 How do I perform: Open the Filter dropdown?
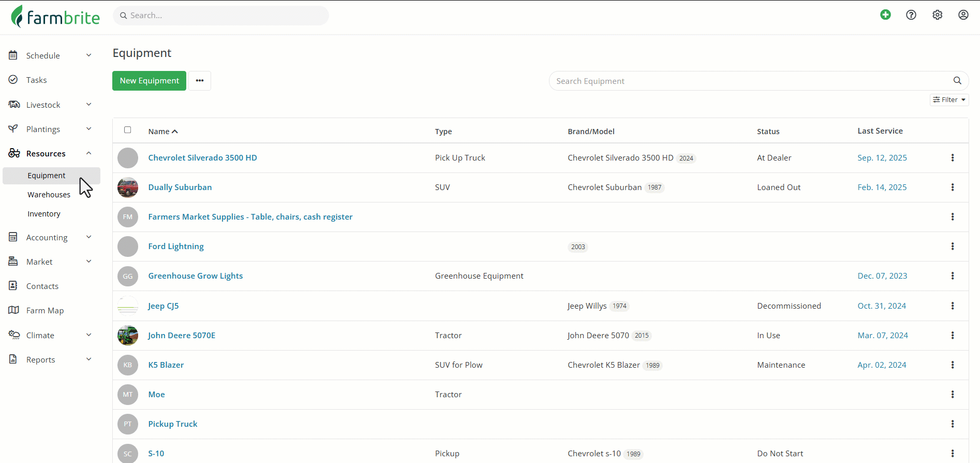(x=949, y=100)
